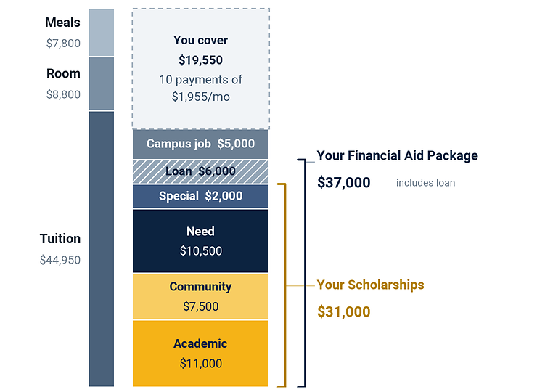Select the Campus job $5,000 bar
Viewport: 537px width, 392px height.
200,144
